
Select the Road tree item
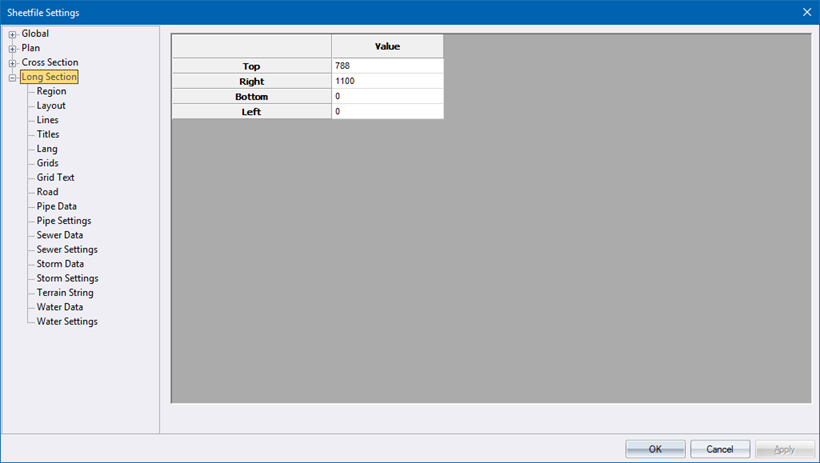[47, 192]
